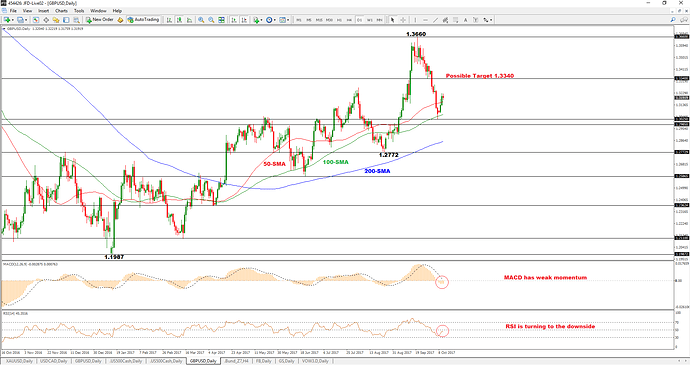This screenshot has width=690, height=365.
Task: Expand the dropdown arrow beside Profiles
Action: (x=26, y=20)
